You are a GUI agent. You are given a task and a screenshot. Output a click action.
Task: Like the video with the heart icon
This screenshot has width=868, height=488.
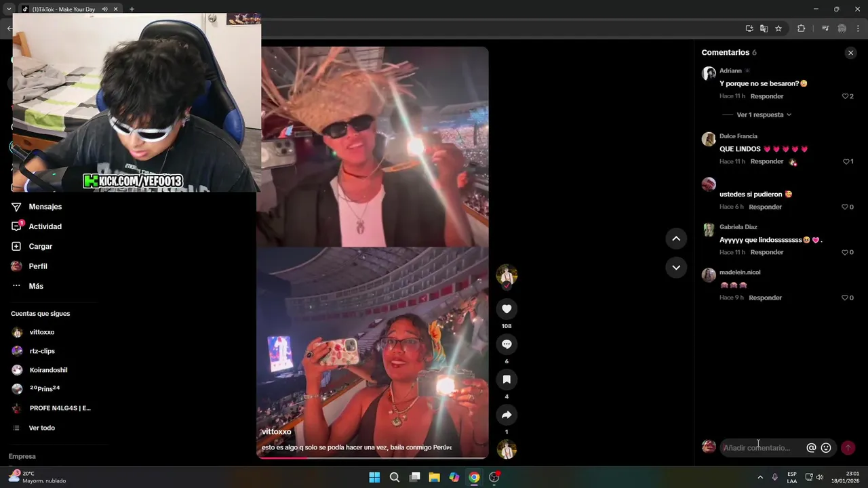[x=507, y=309]
